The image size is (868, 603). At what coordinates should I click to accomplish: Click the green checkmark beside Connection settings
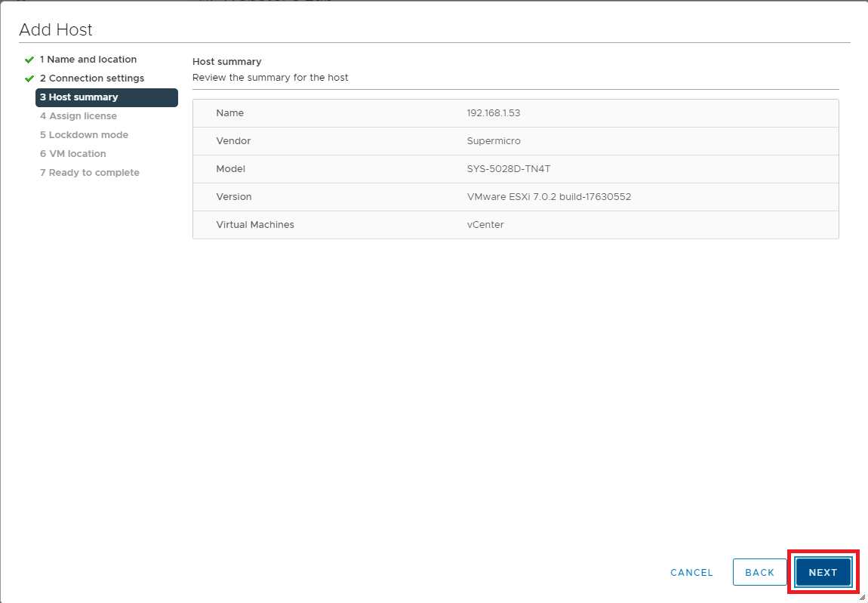pos(29,78)
